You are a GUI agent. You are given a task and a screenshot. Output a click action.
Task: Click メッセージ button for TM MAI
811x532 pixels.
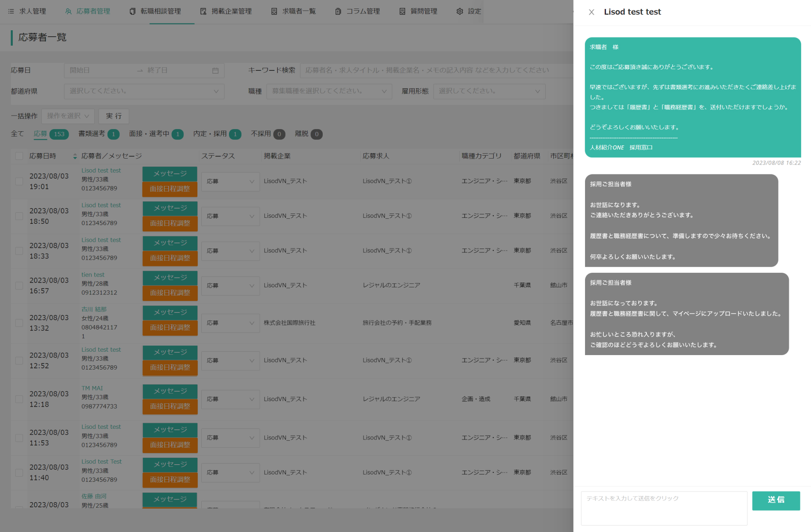tap(170, 391)
